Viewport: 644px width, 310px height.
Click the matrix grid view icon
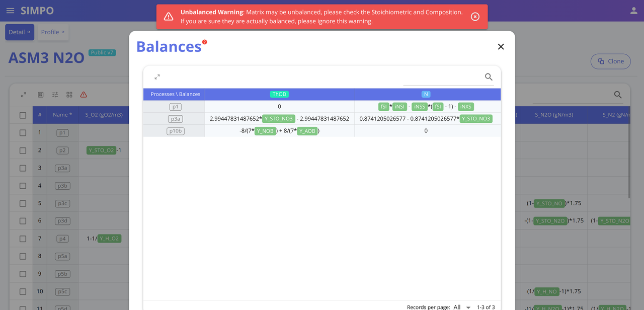pos(69,95)
